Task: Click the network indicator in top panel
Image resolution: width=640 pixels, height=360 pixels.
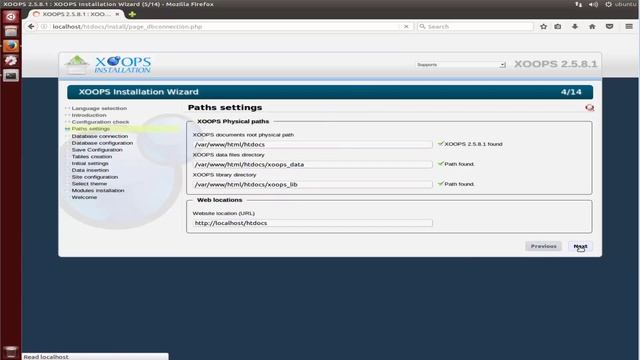Action: click(x=578, y=4)
